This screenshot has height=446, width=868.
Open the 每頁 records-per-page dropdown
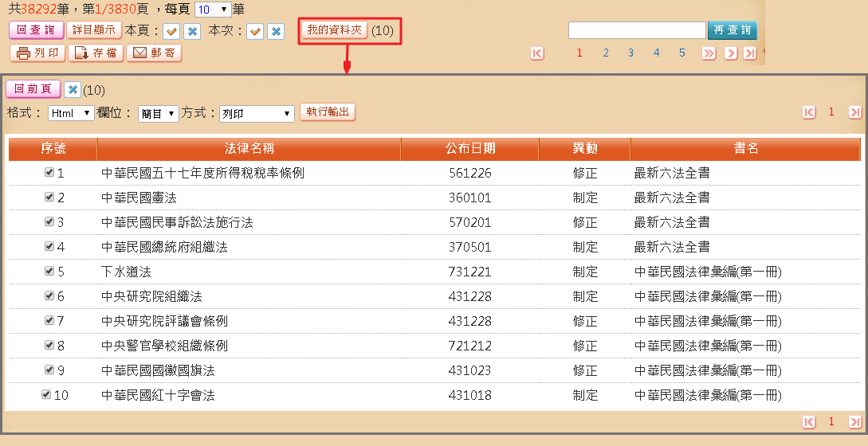point(213,10)
